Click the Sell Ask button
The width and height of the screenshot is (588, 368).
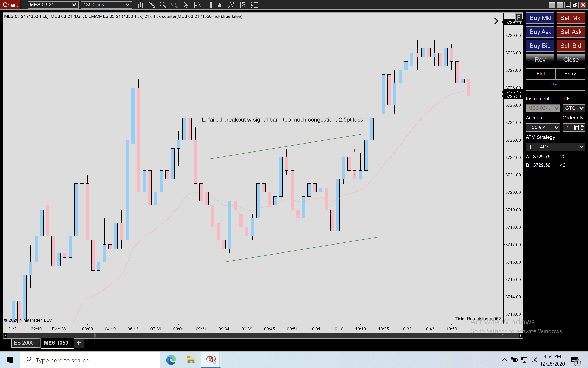(571, 32)
